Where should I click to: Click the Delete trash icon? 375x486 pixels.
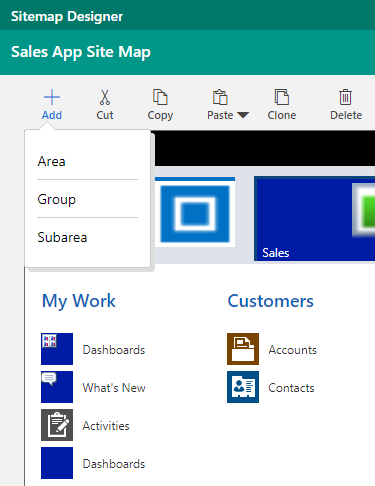pos(345,97)
